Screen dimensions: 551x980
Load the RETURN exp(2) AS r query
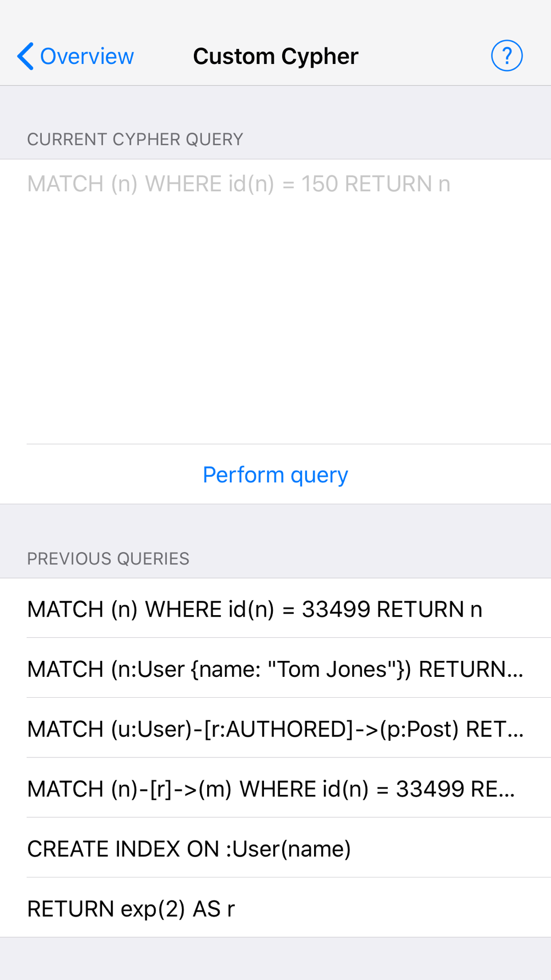point(275,908)
